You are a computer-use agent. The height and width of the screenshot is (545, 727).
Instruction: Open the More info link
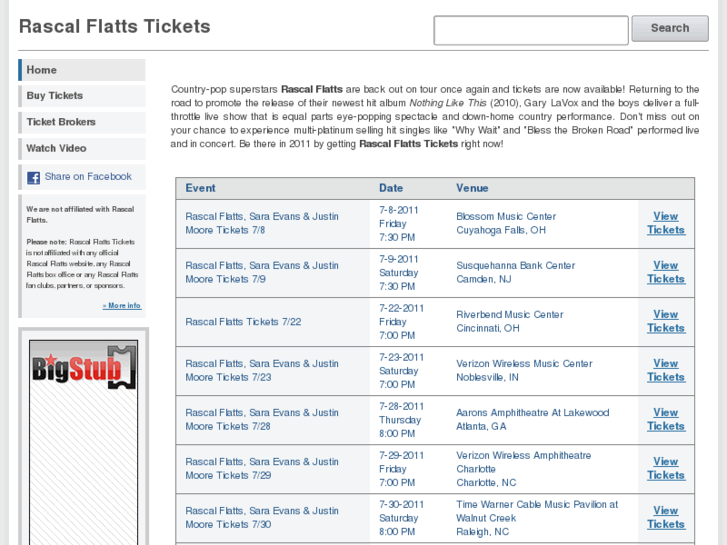click(x=122, y=306)
